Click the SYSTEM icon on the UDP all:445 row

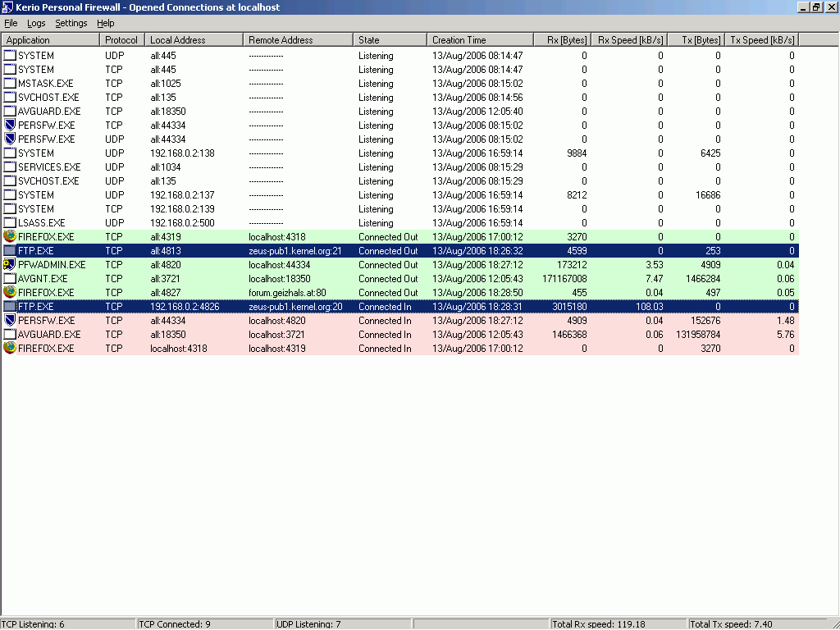tap(10, 55)
